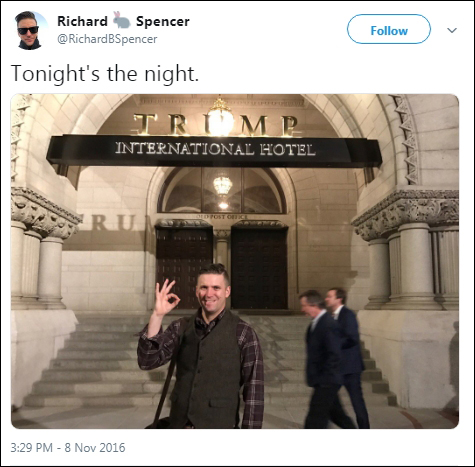This screenshot has width=475, height=467.
Task: Click the tweet text "Tonight's the night."
Action: coord(105,74)
